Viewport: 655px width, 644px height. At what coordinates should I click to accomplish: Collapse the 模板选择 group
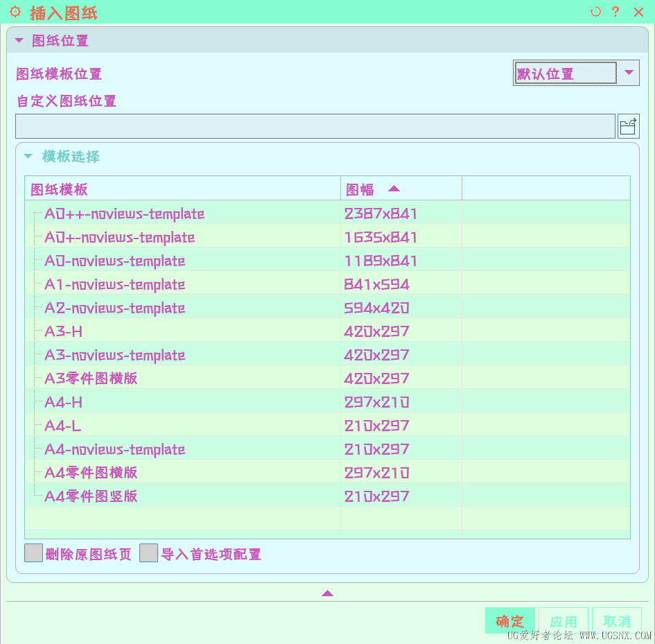coord(28,156)
